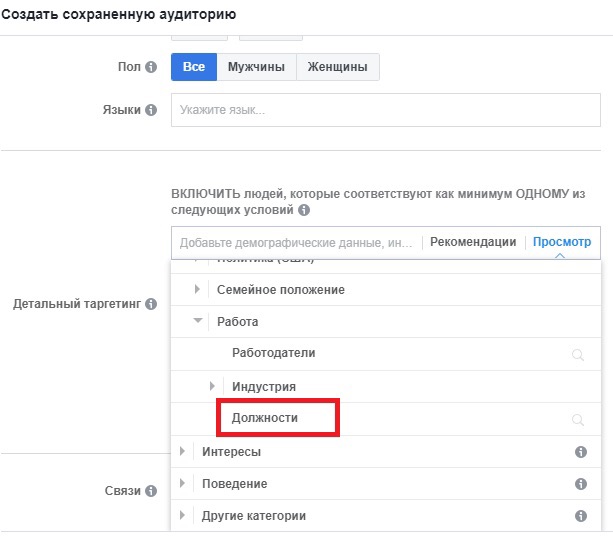
Task: Click search icon in Должности row
Action: tap(577, 419)
